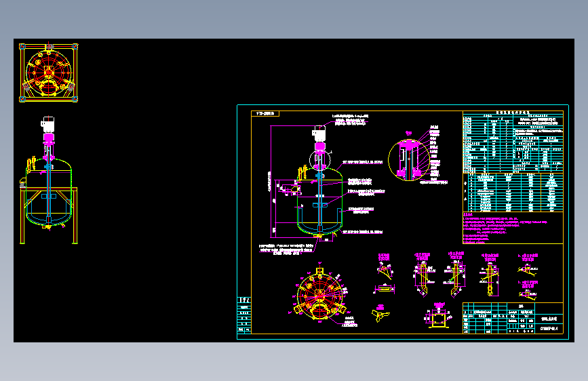Select the circled enlarged seal detail view
The width and height of the screenshot is (588, 381).
coord(409,160)
